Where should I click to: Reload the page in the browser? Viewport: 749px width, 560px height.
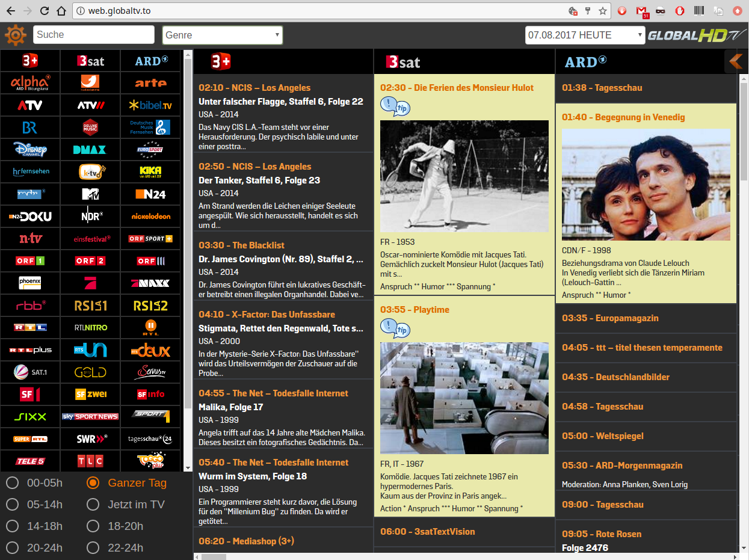45,11
